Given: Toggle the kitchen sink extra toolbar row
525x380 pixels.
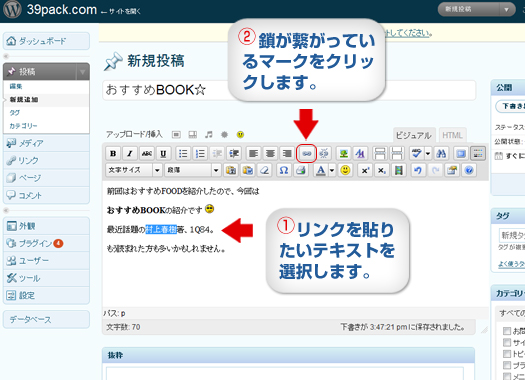Looking at the screenshot, I should 478,153.
